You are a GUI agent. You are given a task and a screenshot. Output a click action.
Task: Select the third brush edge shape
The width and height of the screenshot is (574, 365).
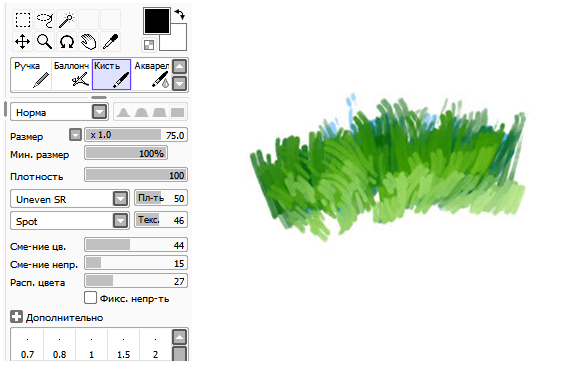click(x=160, y=112)
